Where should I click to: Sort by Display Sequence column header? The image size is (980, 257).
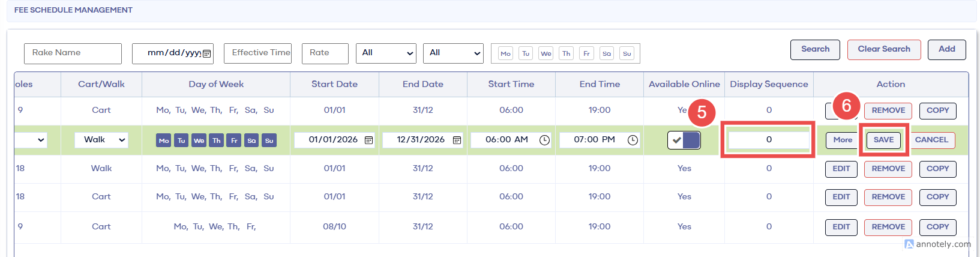[x=769, y=84]
